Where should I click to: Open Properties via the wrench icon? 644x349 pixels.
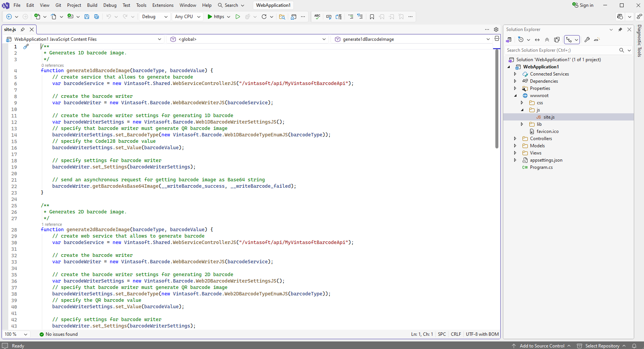click(587, 40)
